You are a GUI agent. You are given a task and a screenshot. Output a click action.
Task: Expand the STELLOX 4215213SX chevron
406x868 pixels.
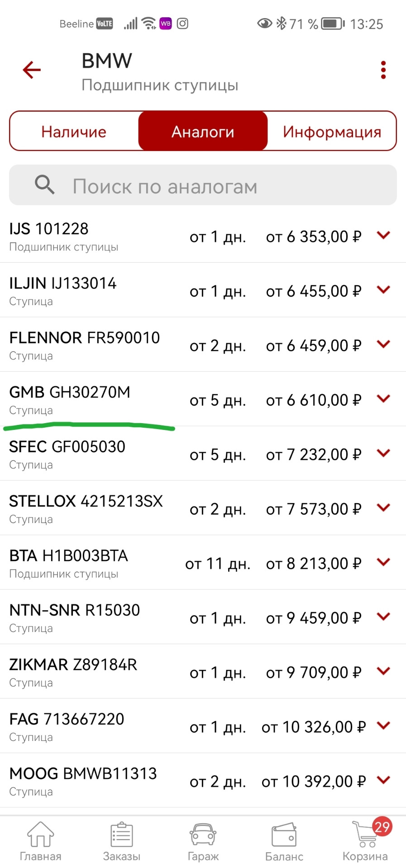(383, 508)
